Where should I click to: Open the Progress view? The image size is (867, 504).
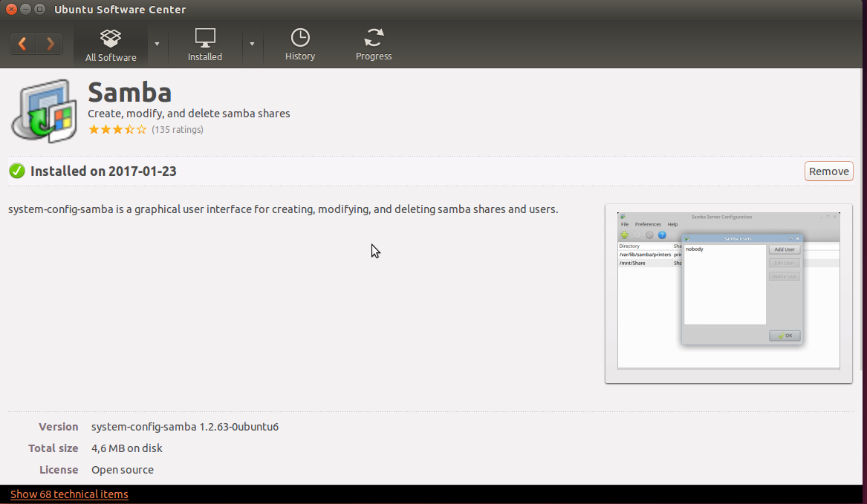click(x=374, y=45)
